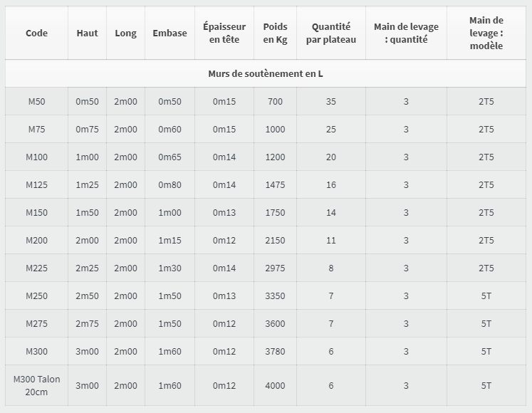Image resolution: width=532 pixels, height=413 pixels.
Task: Click the 0m65 embase value
Action: pos(169,157)
